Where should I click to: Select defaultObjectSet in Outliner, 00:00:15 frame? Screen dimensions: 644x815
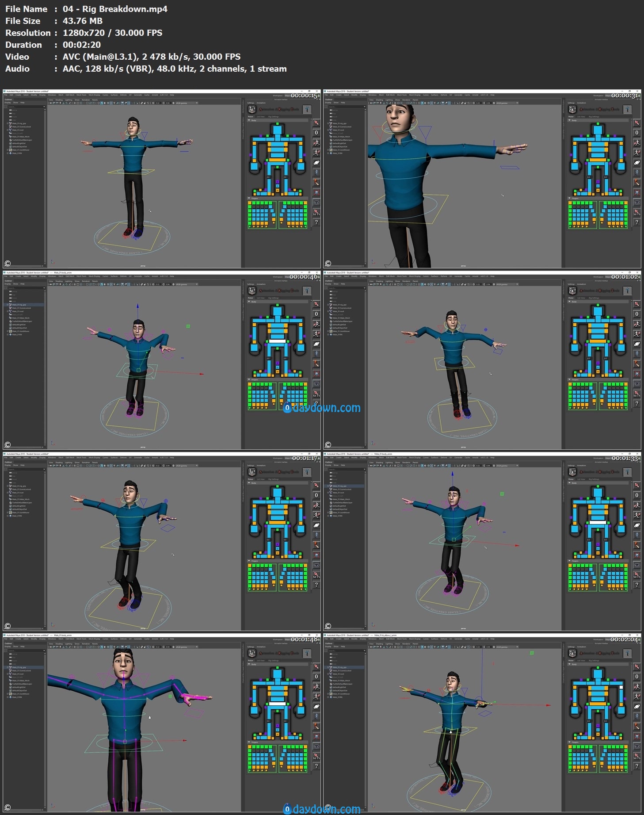[x=19, y=147]
